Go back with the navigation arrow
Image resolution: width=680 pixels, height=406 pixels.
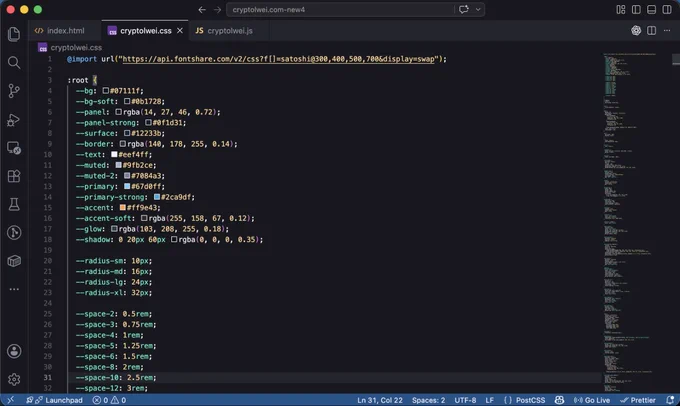pos(202,10)
